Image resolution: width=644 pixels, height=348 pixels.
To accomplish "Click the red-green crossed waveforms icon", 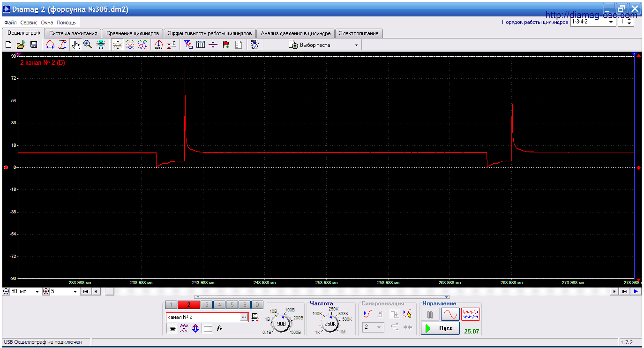I will pos(117,45).
